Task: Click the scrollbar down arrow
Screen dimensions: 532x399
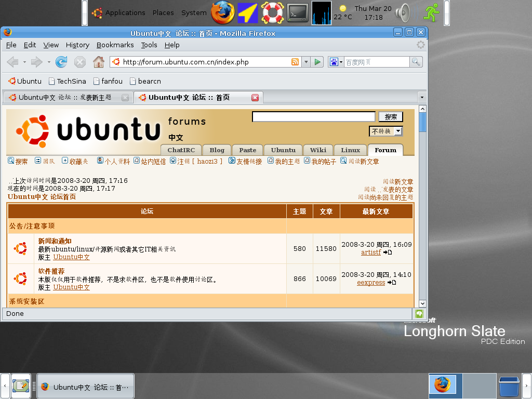Action: point(422,303)
